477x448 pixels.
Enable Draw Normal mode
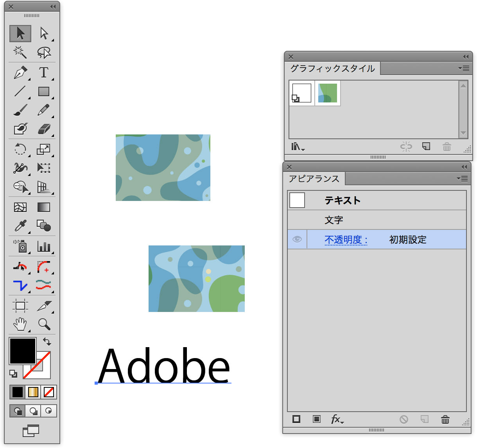(x=18, y=411)
